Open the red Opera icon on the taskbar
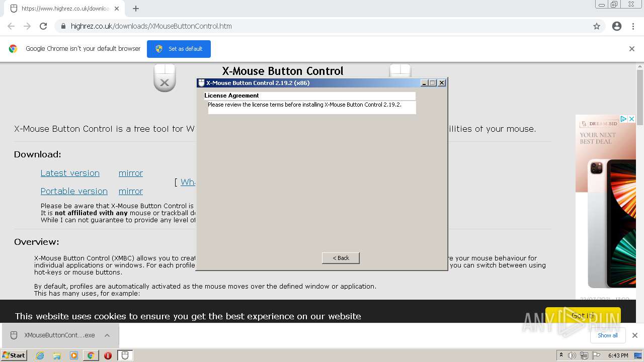 coord(108,355)
